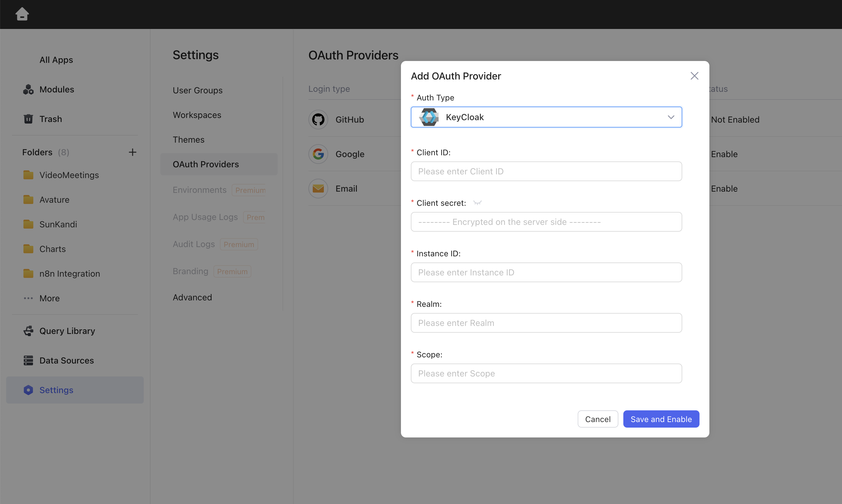Click the GitHub logo icon
The image size is (842, 504).
click(318, 120)
